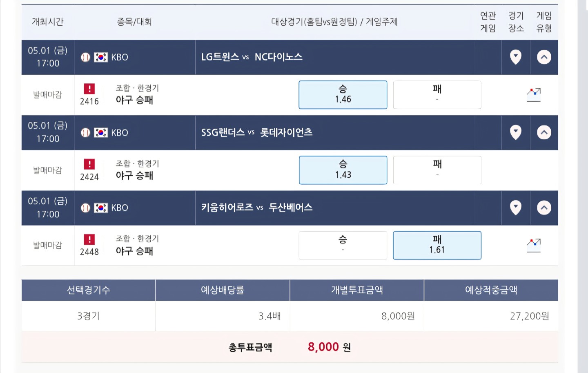Select 패 option for game 2416
The width and height of the screenshot is (588, 373).
[x=437, y=95]
